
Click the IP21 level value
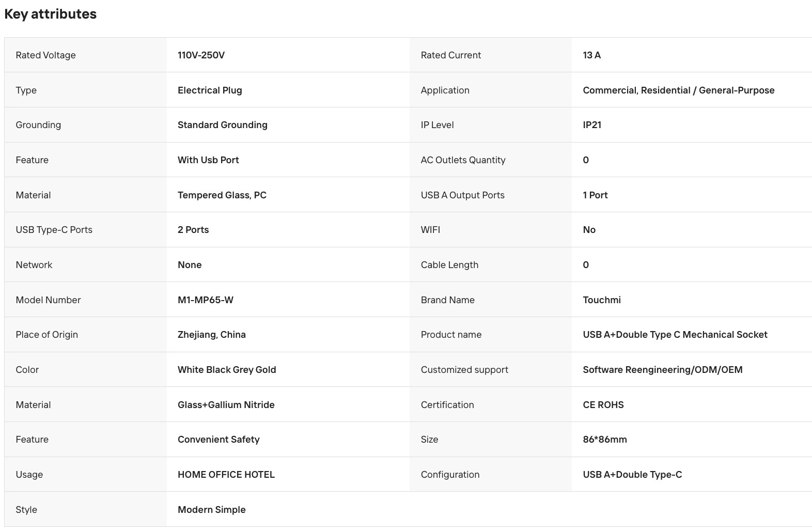coord(592,125)
